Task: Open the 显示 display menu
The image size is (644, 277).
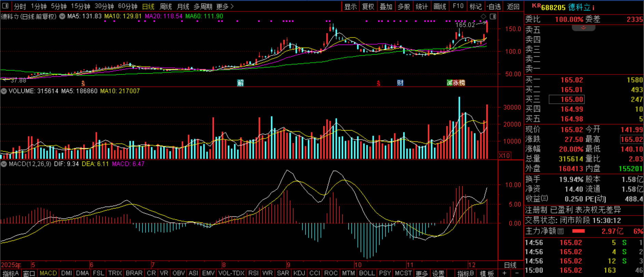Action: tap(350, 6)
